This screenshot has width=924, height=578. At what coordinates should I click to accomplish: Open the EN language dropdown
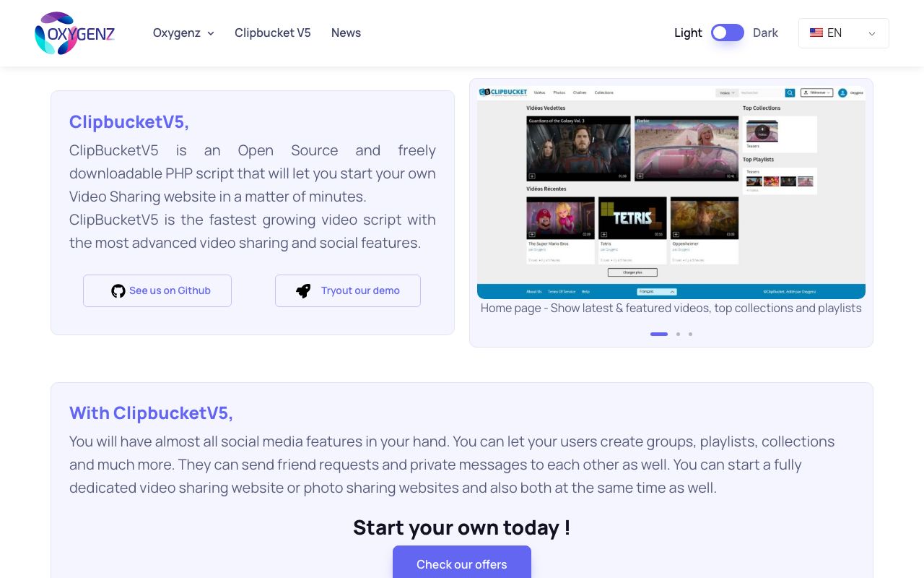(x=844, y=33)
